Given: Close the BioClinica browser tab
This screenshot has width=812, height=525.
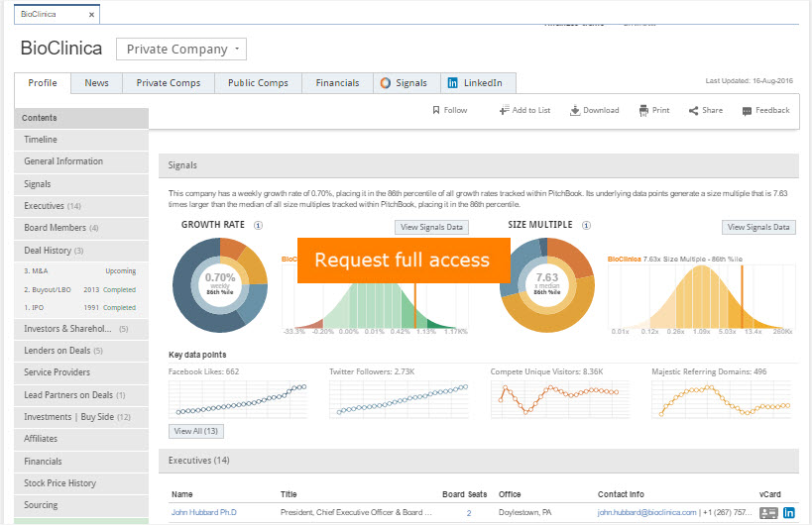Looking at the screenshot, I should [x=91, y=15].
